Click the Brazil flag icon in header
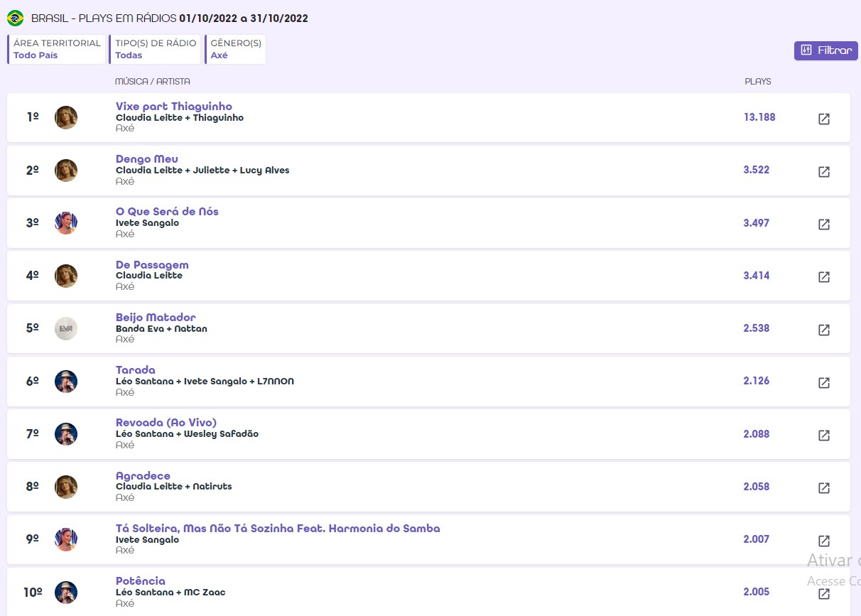The height and width of the screenshot is (616, 861). tap(15, 18)
